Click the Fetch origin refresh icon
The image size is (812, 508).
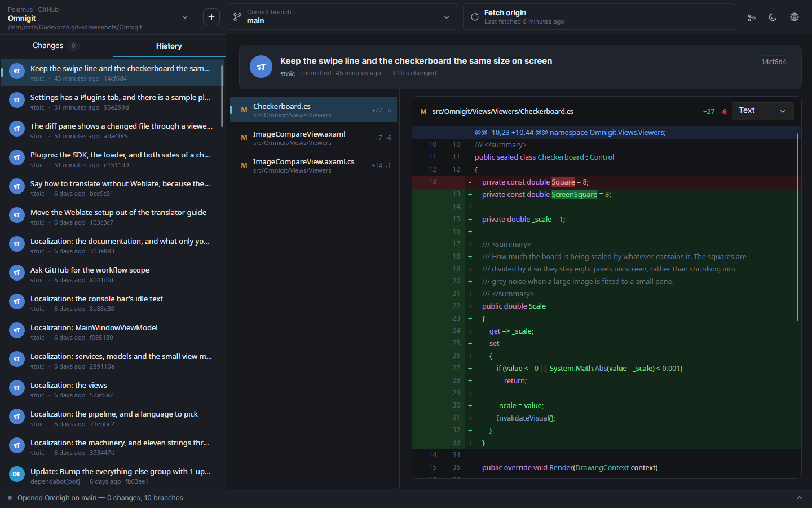[x=475, y=17]
